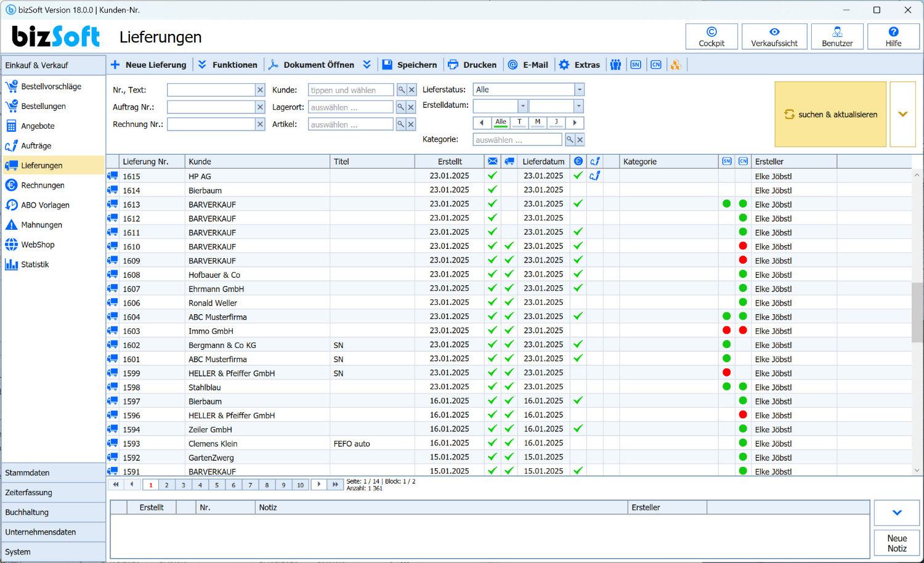Open the Kategorie search magnifier
Image resolution: width=924 pixels, height=563 pixels.
pos(570,140)
